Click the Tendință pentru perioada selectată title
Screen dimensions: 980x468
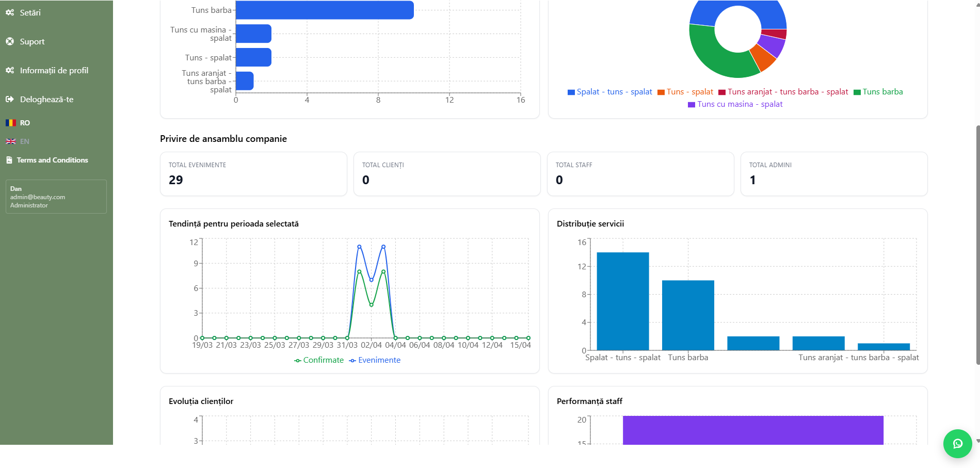[x=234, y=224]
